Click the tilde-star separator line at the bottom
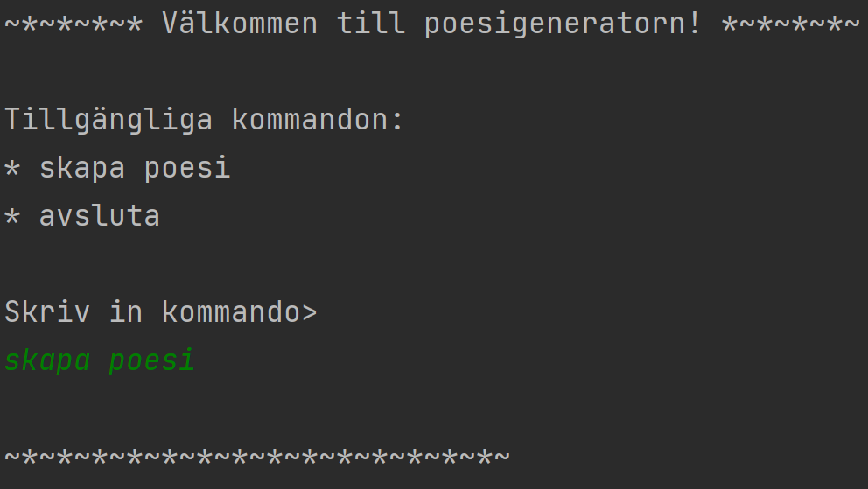Image resolution: width=868 pixels, height=489 pixels. point(257,457)
